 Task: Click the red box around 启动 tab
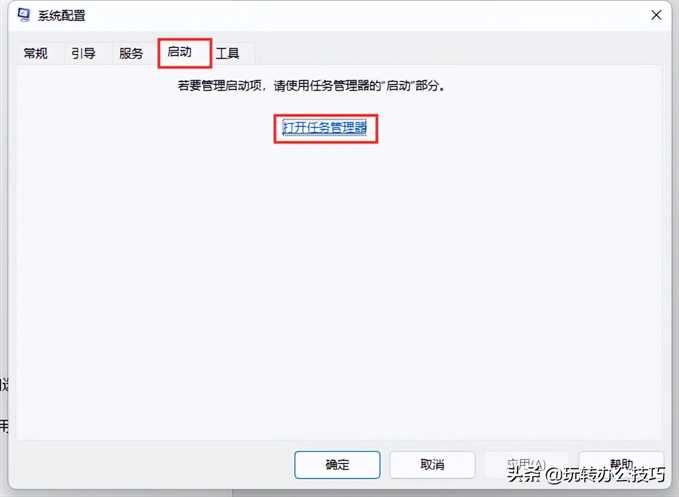click(185, 53)
